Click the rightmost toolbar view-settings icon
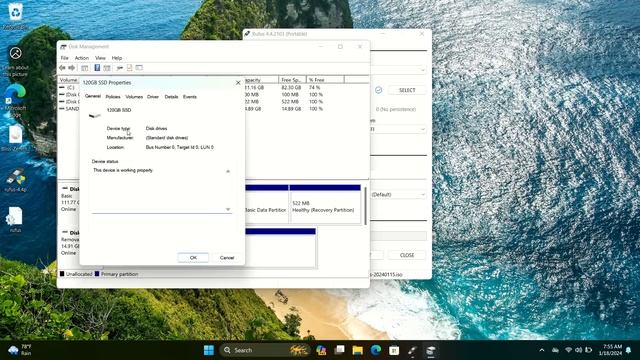640x360 pixels. pyautogui.click(x=139, y=68)
